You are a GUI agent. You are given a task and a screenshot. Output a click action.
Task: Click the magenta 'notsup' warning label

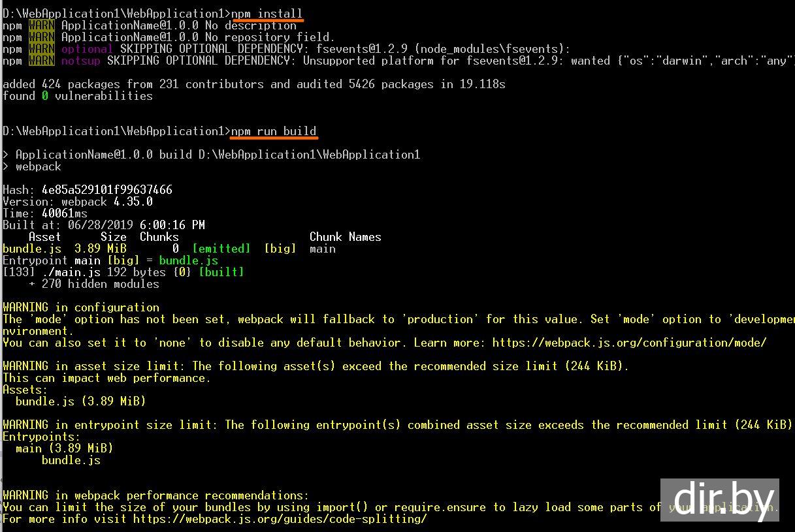pos(81,61)
